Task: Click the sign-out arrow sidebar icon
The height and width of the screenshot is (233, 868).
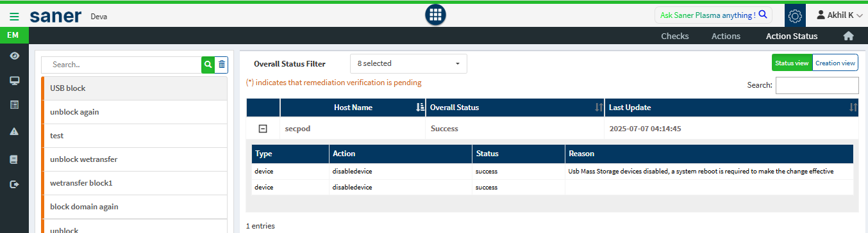Action: click(14, 184)
